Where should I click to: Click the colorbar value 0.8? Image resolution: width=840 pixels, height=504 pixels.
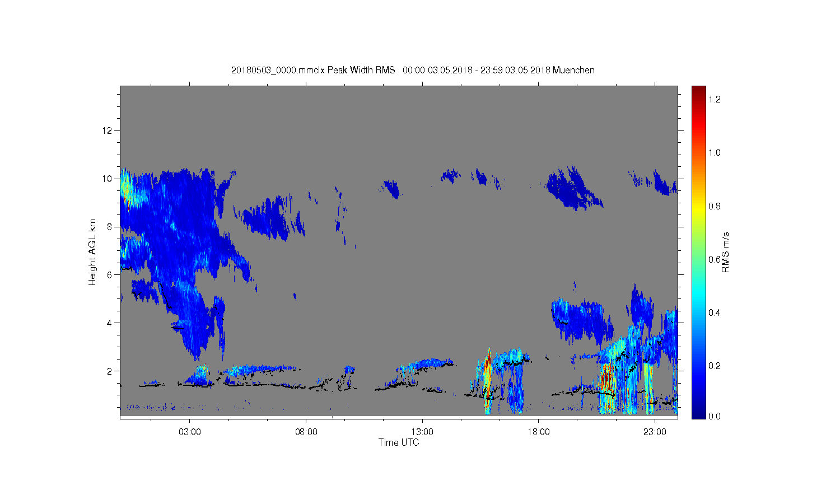click(715, 206)
